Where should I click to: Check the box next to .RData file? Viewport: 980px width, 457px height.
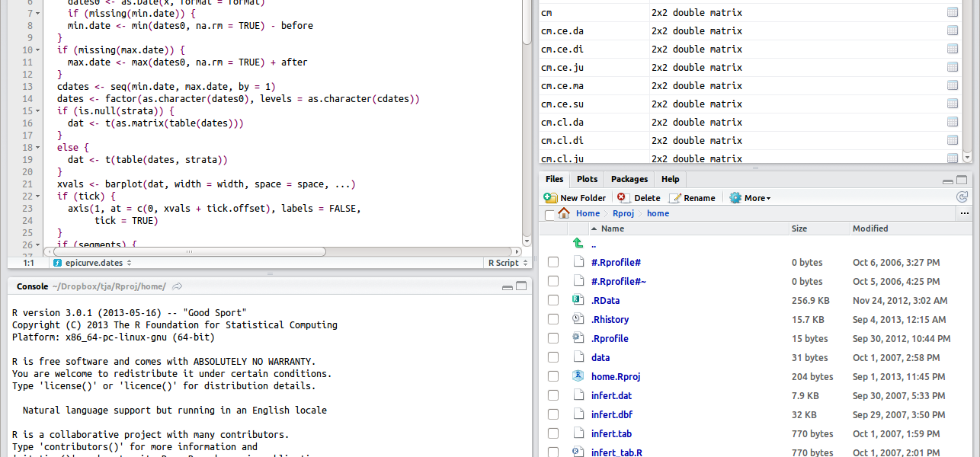pyautogui.click(x=553, y=301)
